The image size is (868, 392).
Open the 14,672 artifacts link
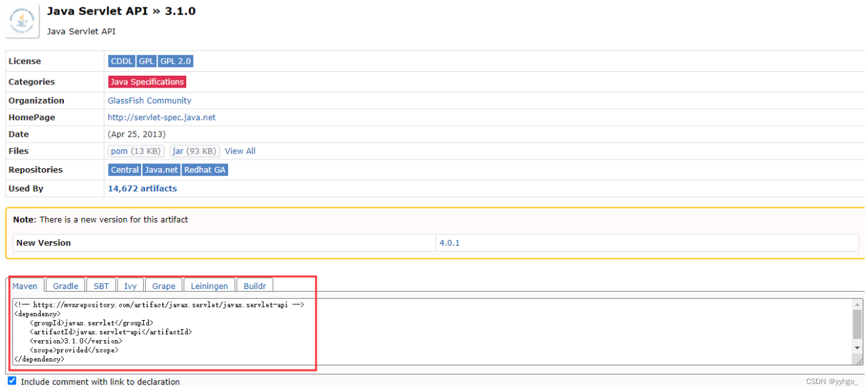[142, 188]
